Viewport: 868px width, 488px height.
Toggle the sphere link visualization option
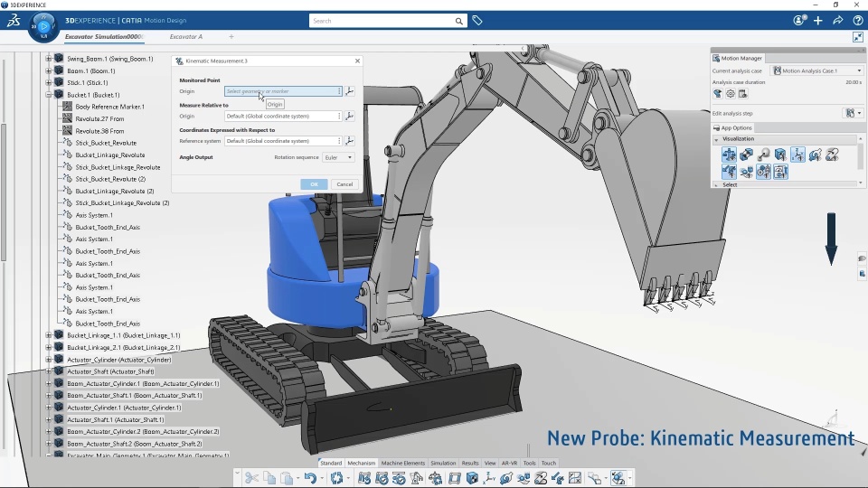763,155
